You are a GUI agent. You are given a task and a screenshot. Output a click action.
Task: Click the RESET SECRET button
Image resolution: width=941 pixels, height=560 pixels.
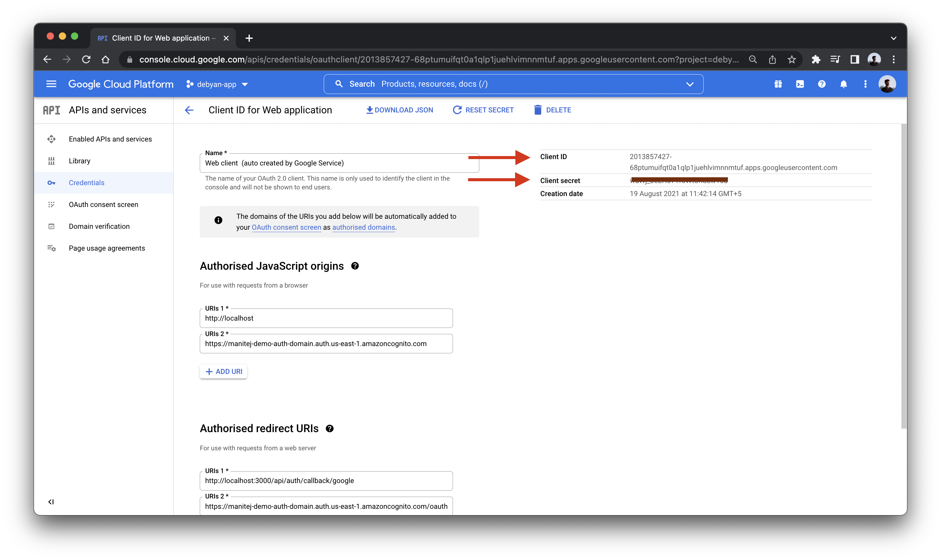coord(483,110)
